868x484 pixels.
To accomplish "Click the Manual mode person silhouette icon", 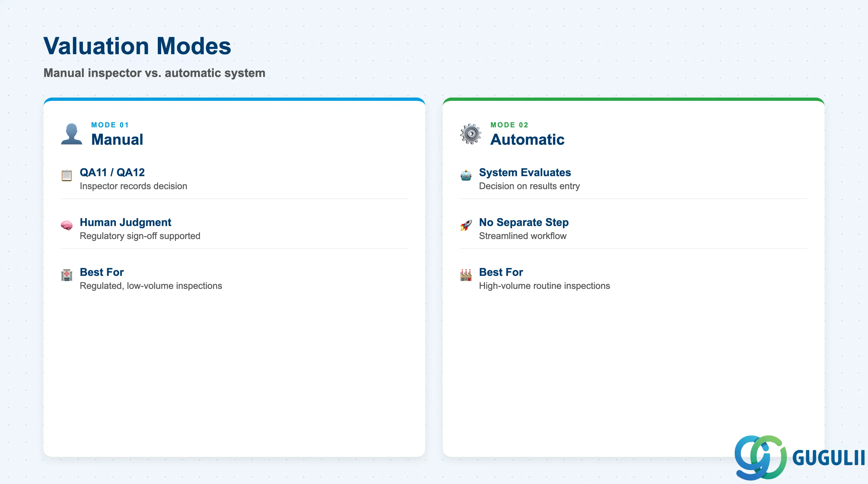I will tap(71, 134).
